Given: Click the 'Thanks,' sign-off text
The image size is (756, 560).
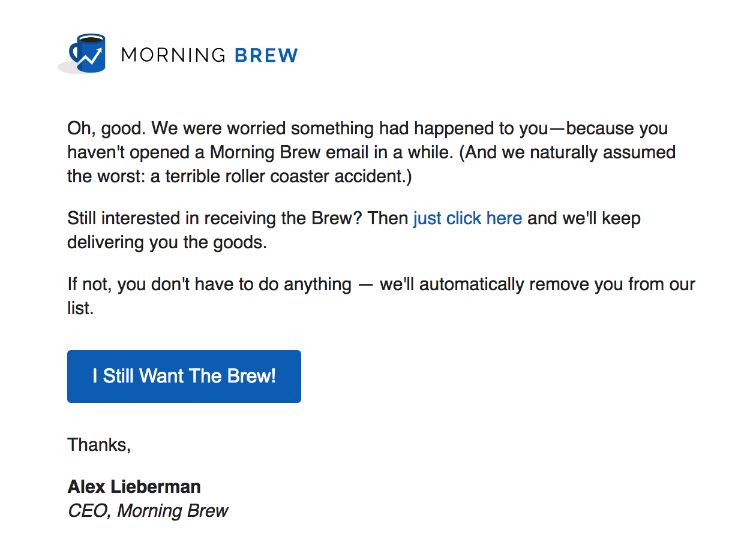Looking at the screenshot, I should click(99, 445).
